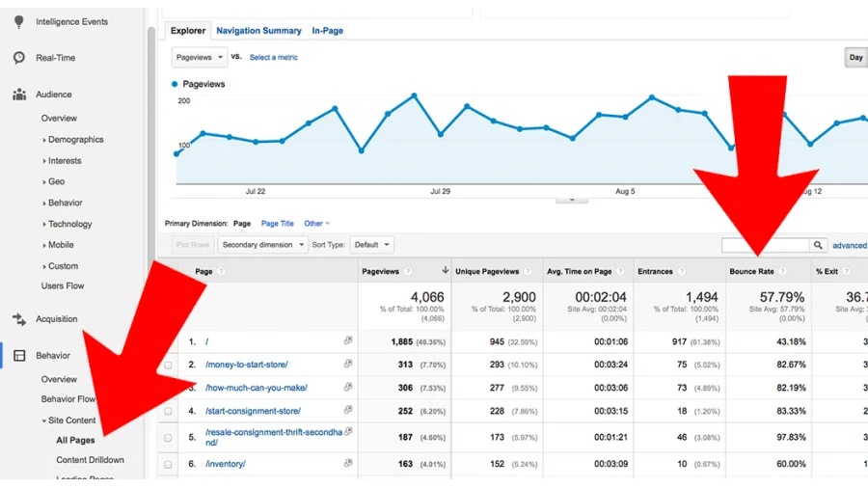Open the /how-much-can-you-make/ page link
Viewport: 868px width, 488px height.
[257, 388]
